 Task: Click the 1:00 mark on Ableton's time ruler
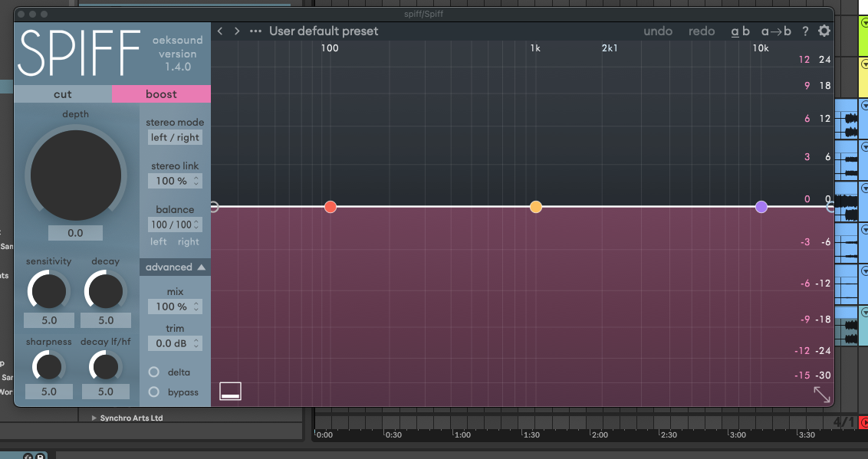pyautogui.click(x=462, y=434)
